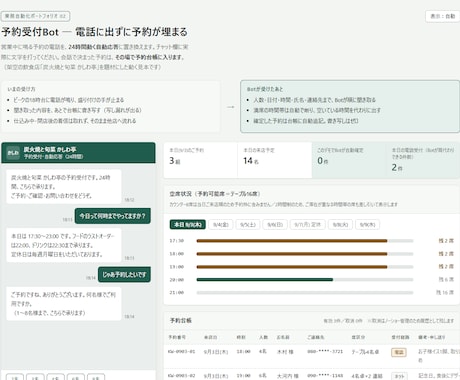Click the 空席状況 section heading
Screen dimensions: 460x380
[x=215, y=194]
